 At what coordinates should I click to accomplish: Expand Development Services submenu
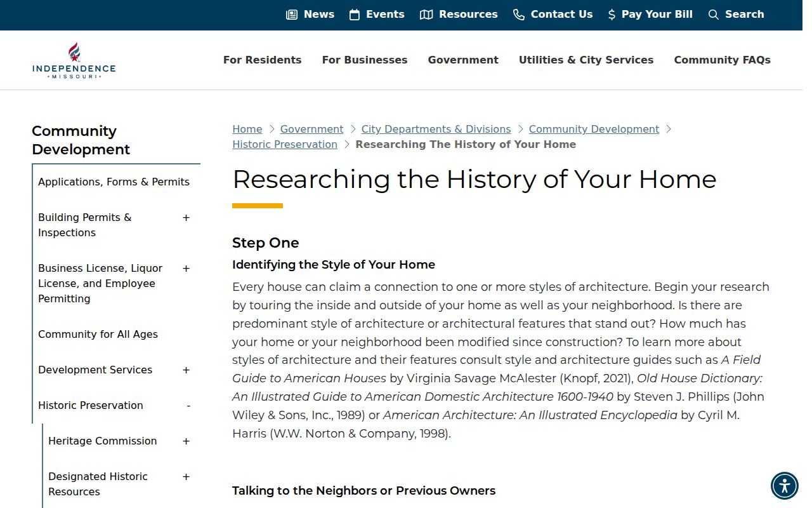(x=186, y=370)
